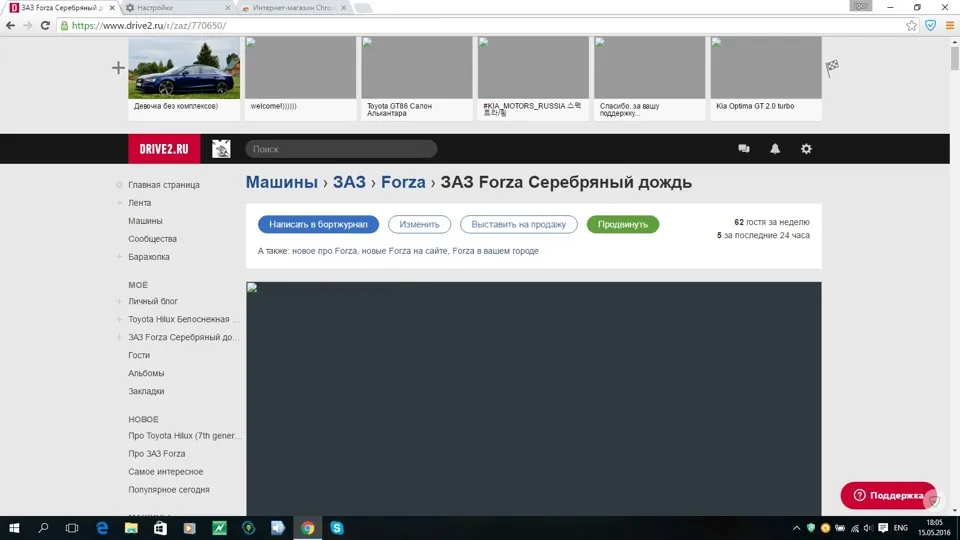Open новое про Forza link

pos(324,251)
